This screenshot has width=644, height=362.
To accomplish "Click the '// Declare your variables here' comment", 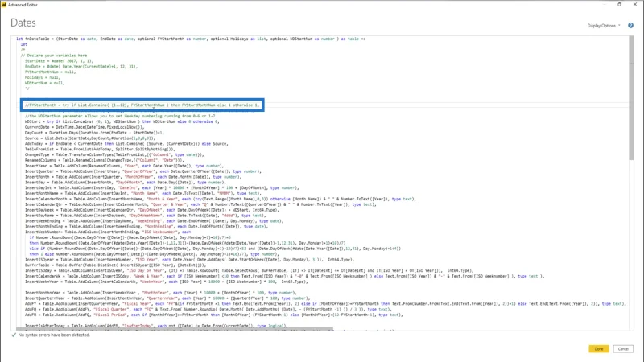I will (54, 56).
